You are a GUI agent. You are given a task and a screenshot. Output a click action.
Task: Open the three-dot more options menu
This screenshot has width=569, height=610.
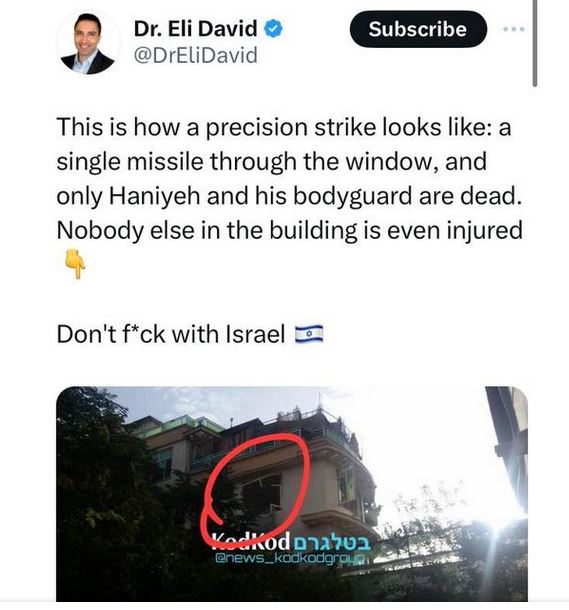click(x=513, y=29)
